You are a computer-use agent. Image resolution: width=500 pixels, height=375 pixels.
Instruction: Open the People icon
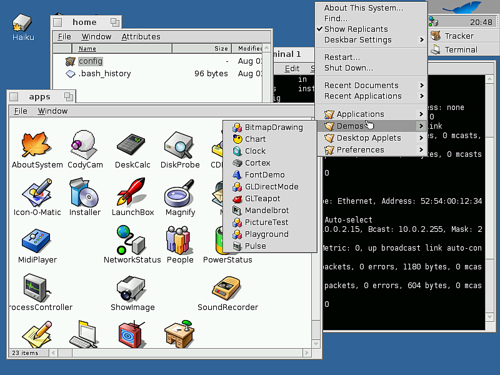point(178,240)
